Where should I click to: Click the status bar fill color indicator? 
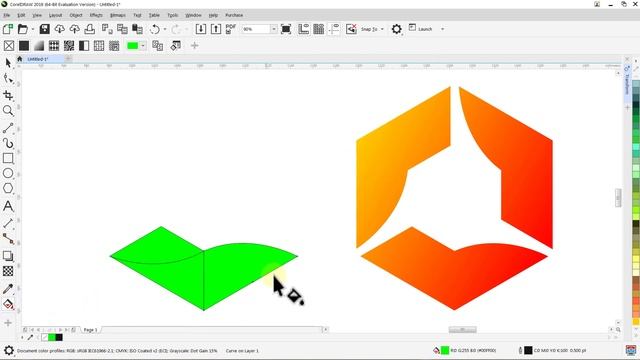click(445, 350)
